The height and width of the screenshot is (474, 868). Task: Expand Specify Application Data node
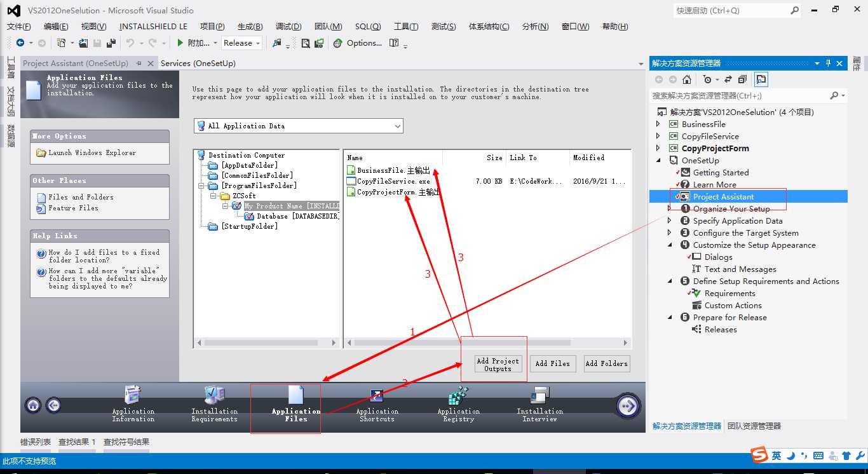(670, 220)
